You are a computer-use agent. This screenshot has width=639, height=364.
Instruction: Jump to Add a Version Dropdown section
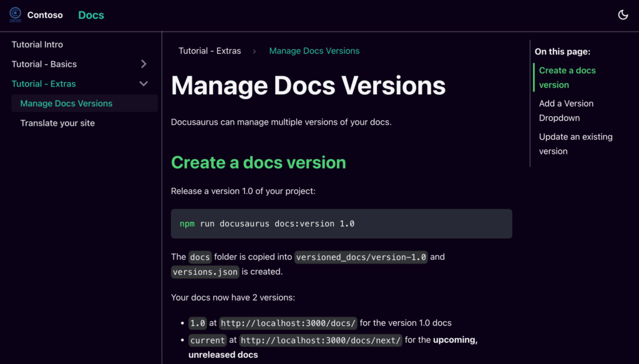566,110
